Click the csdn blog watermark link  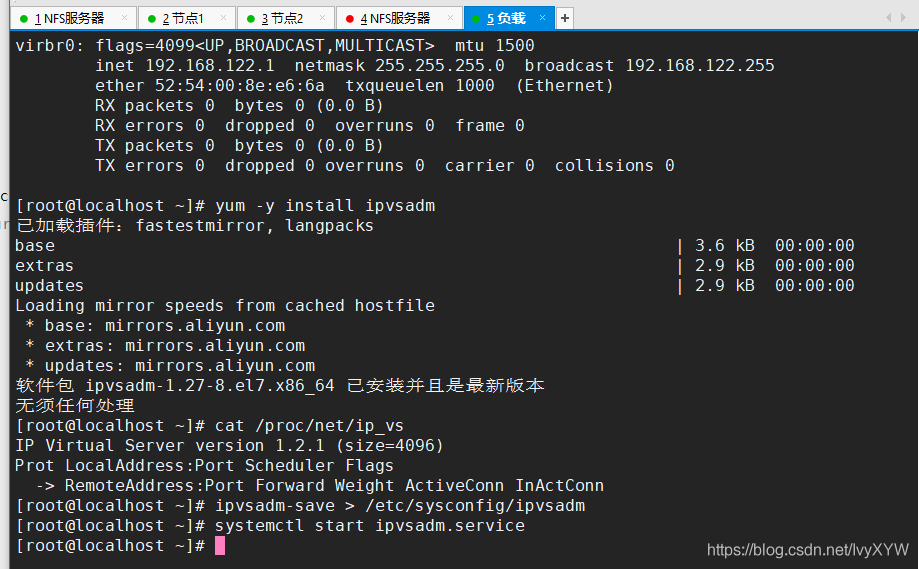pyautogui.click(x=807, y=550)
